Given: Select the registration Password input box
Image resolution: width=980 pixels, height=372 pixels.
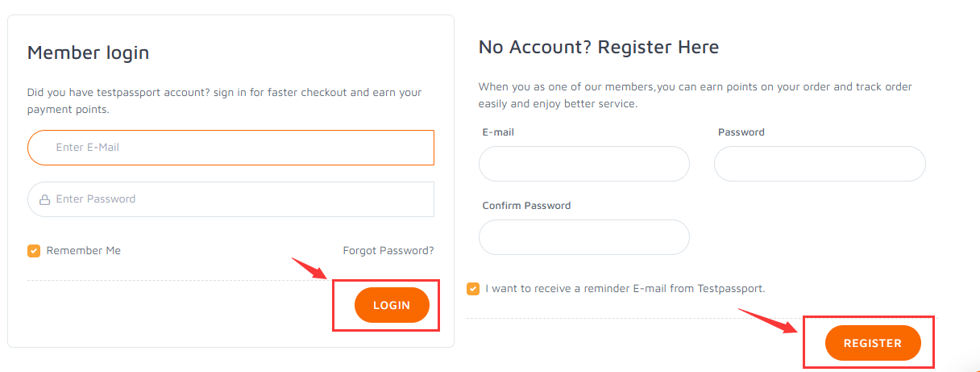Looking at the screenshot, I should point(820,164).
